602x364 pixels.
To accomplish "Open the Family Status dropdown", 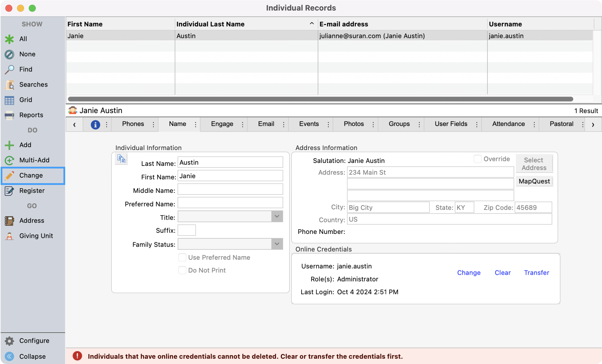I will (277, 244).
